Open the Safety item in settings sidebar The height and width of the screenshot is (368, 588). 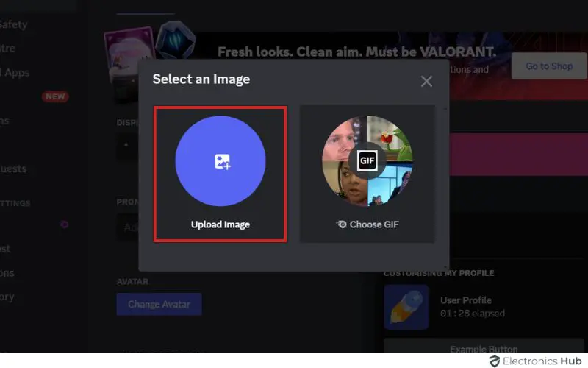point(13,24)
